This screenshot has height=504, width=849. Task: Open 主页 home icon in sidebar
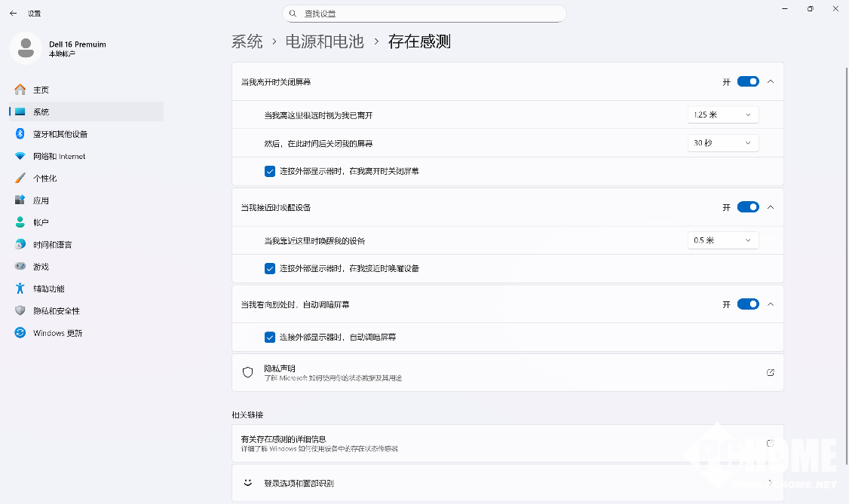20,90
